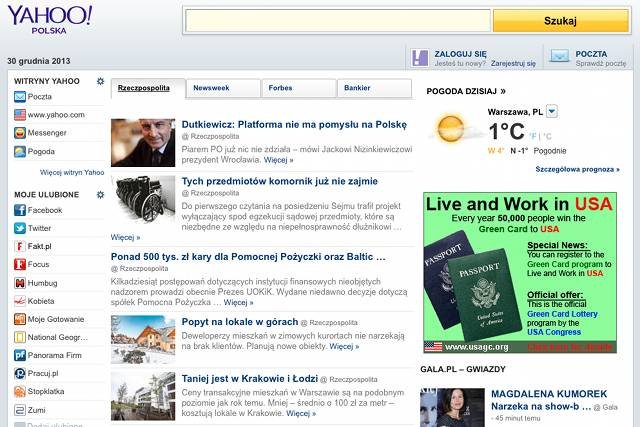The height and width of the screenshot is (427, 640).
Task: Click the Facebook icon in favorites
Action: (x=20, y=210)
